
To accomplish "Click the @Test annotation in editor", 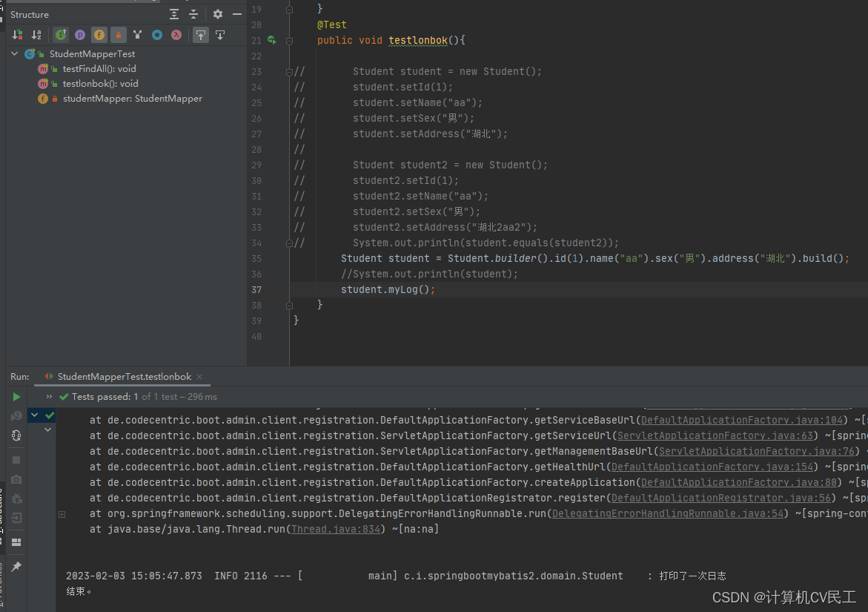I will pos(331,25).
